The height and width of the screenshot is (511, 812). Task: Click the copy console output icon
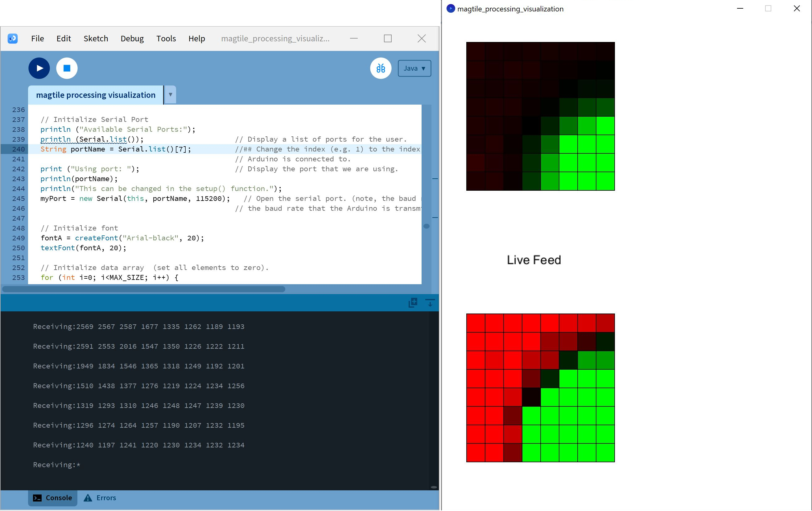point(413,302)
